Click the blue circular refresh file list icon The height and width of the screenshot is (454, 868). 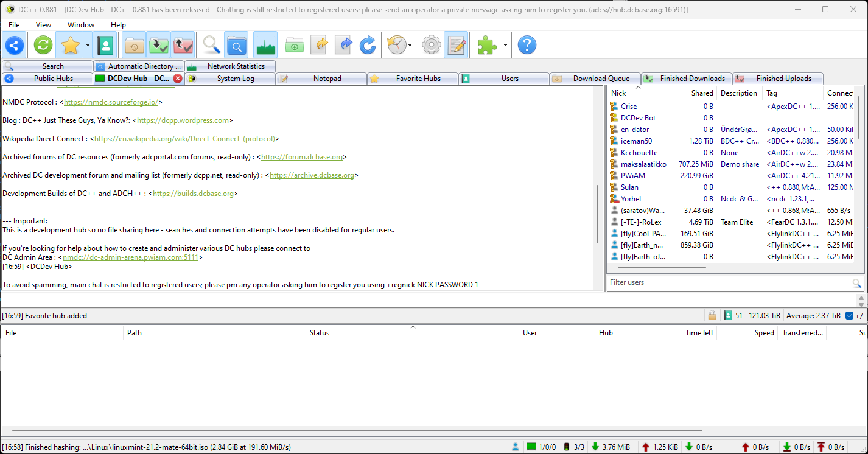368,45
